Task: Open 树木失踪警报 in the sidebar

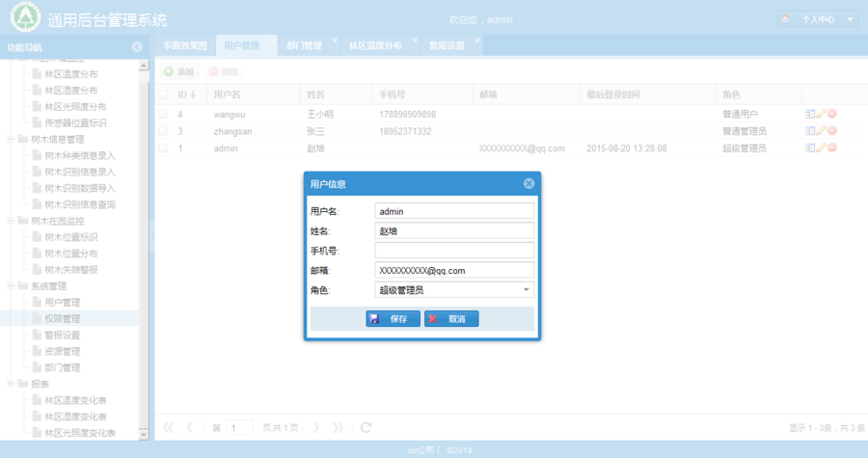Action: pyautogui.click(x=70, y=270)
